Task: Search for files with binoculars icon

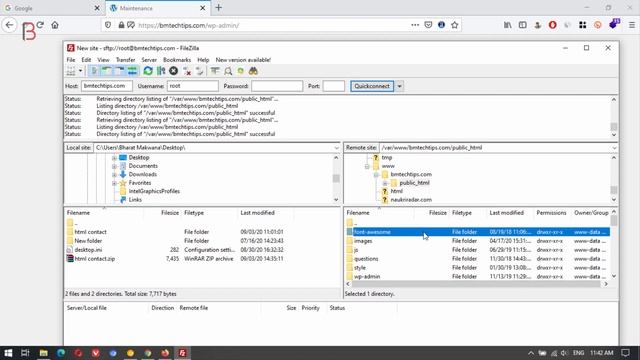Action: (253, 71)
